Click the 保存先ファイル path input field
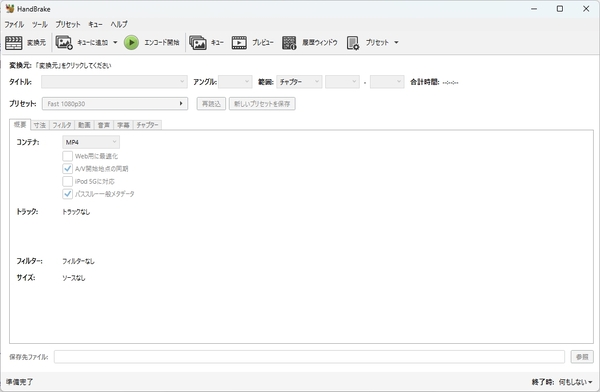 309,357
